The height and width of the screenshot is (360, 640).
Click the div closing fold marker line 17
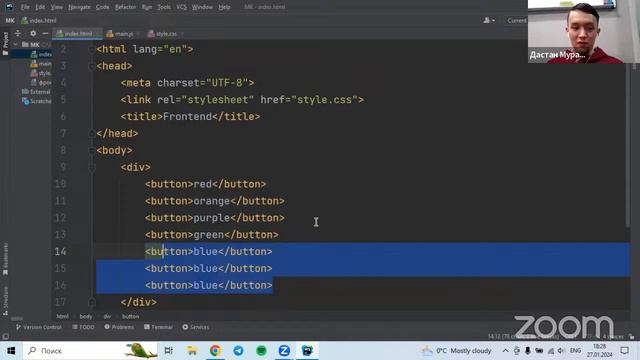(x=91, y=302)
